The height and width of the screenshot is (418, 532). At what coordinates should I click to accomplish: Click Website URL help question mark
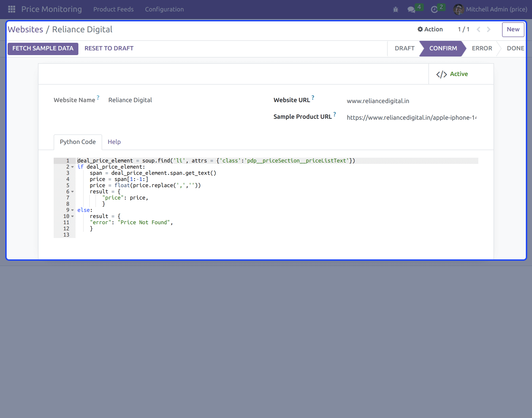point(313,98)
